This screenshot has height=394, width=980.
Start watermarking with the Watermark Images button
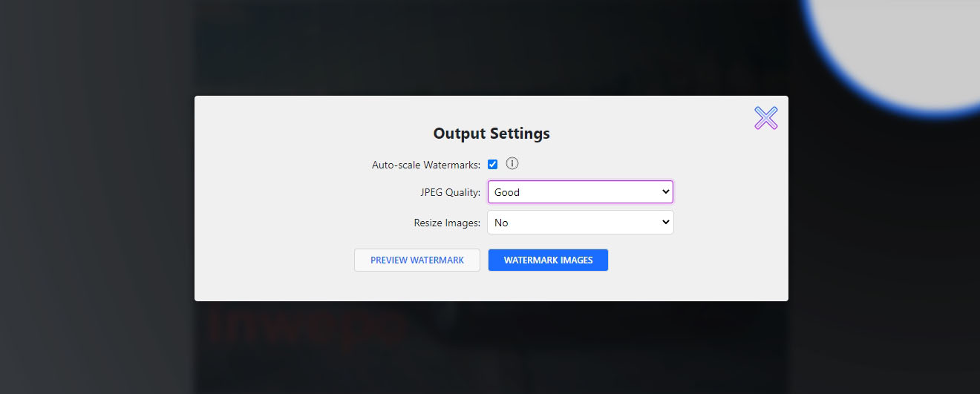click(x=548, y=260)
